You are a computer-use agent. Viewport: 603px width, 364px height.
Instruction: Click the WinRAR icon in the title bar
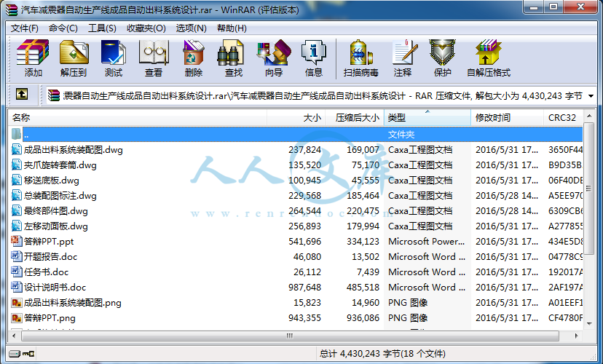12,9
